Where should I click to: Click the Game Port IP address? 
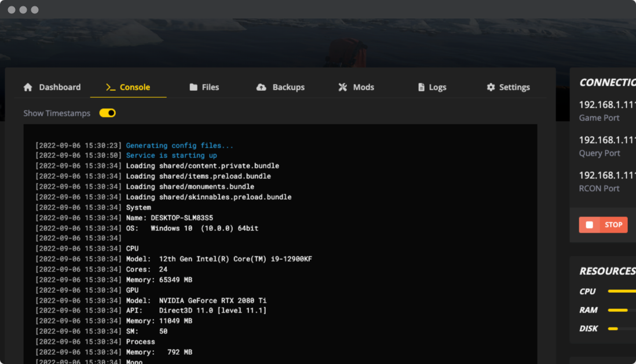(607, 105)
